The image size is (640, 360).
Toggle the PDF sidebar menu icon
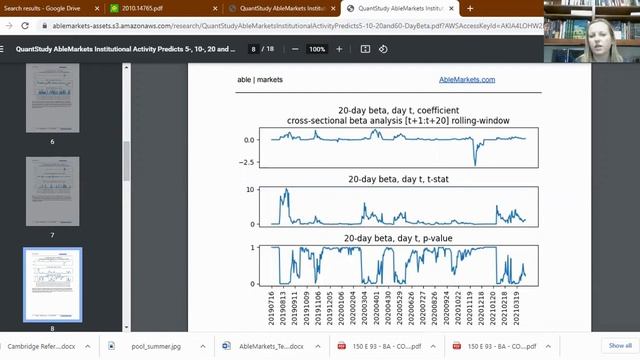(x=2, y=49)
